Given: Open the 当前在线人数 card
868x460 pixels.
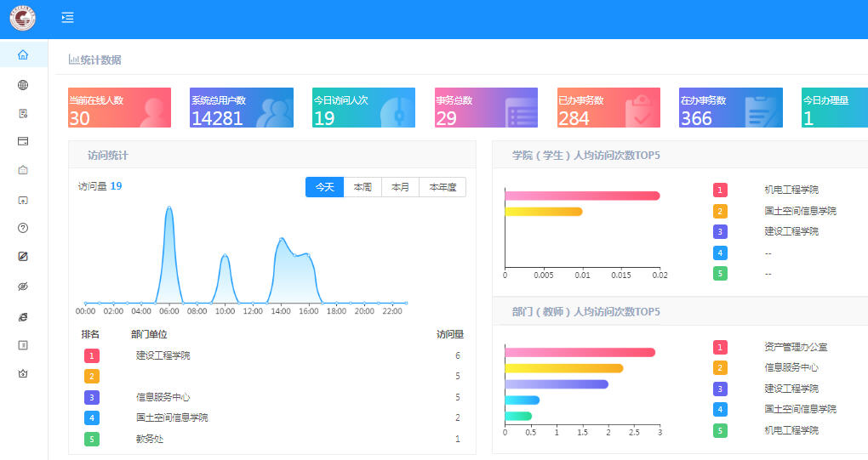Looking at the screenshot, I should click(x=119, y=108).
